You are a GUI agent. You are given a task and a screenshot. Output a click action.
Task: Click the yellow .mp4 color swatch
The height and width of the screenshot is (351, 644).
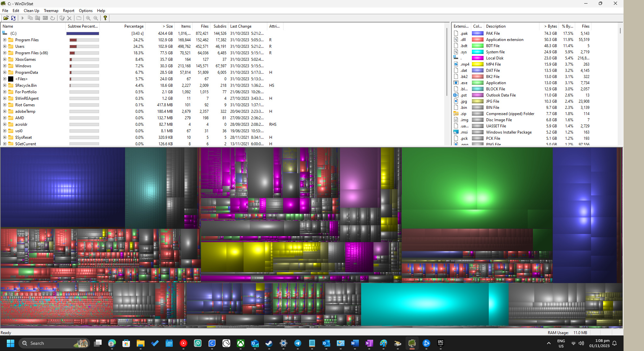[x=478, y=64]
